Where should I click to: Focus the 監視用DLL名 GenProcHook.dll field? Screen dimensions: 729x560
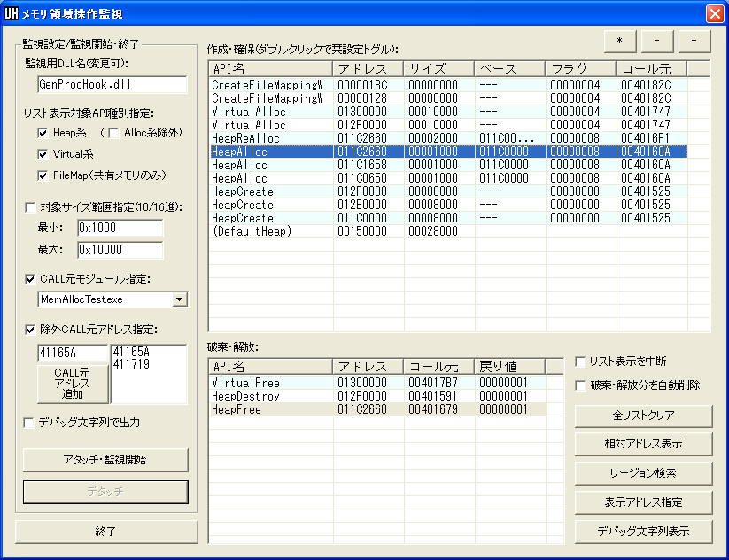tap(112, 85)
